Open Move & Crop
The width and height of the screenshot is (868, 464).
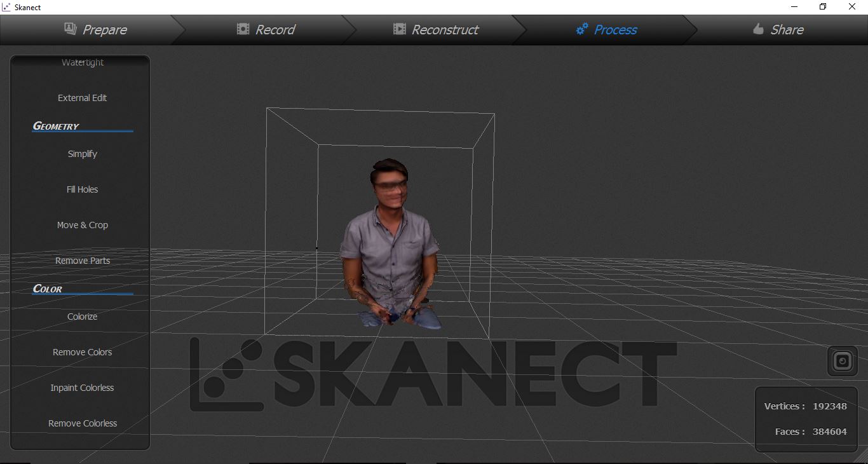[82, 225]
